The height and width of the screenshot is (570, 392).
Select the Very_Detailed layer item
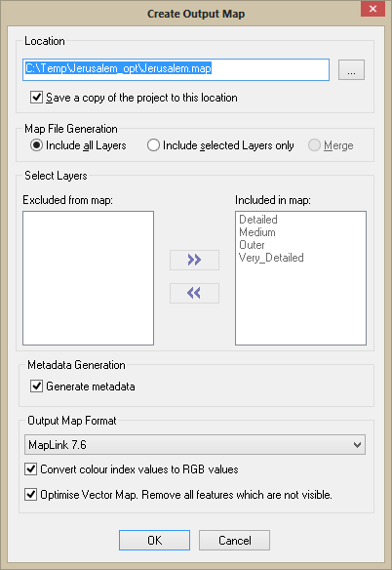[271, 258]
